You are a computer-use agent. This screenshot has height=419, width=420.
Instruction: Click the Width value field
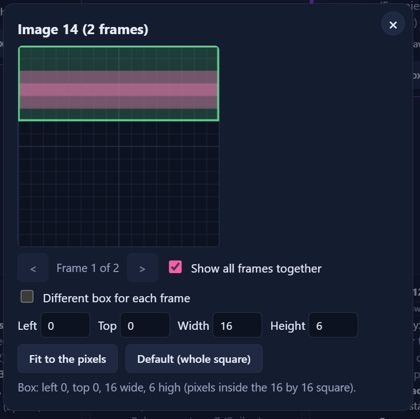(x=237, y=325)
